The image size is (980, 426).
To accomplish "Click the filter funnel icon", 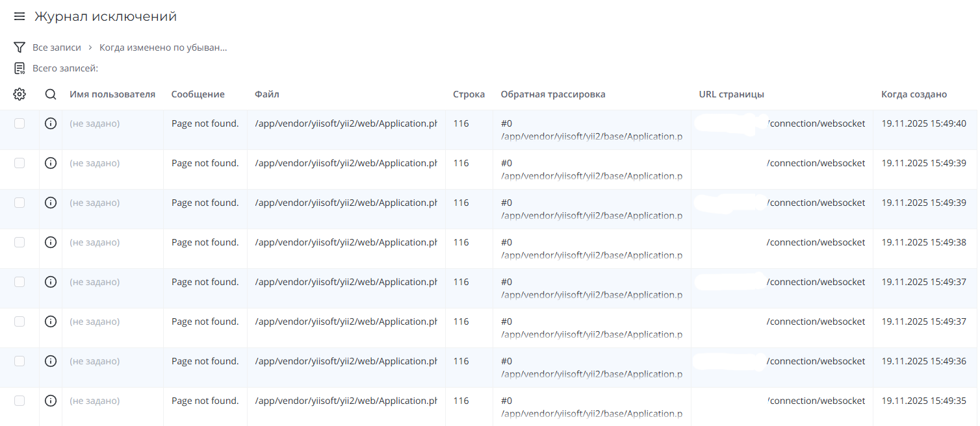I will (19, 47).
